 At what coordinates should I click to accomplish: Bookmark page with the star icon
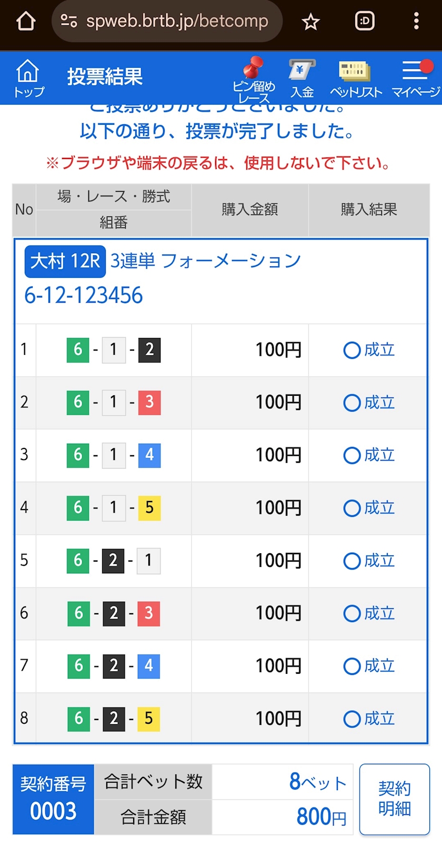[x=310, y=22]
